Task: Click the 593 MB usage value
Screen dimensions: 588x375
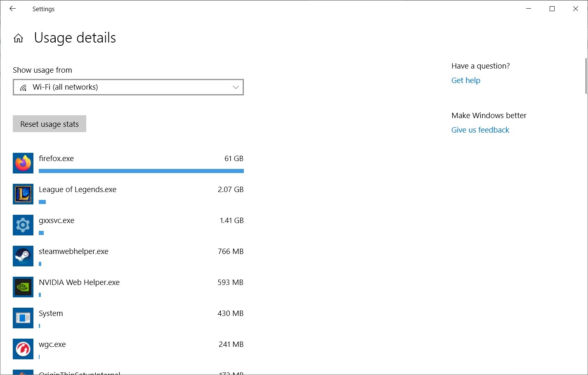Action: pos(231,282)
